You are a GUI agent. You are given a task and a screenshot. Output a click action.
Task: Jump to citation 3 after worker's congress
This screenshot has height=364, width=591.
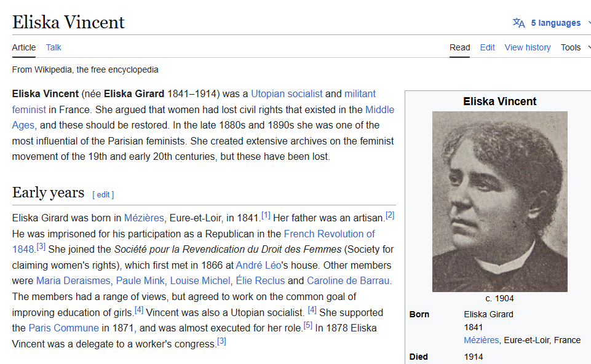[221, 341]
